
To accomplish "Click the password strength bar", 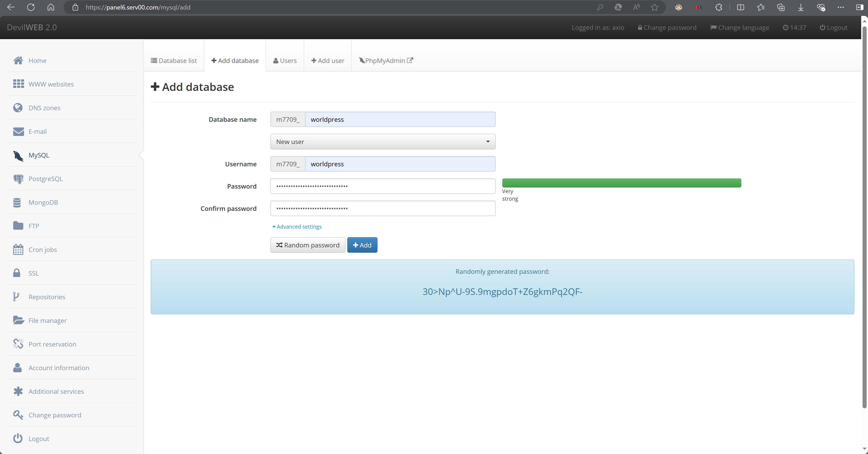I will tap(621, 183).
